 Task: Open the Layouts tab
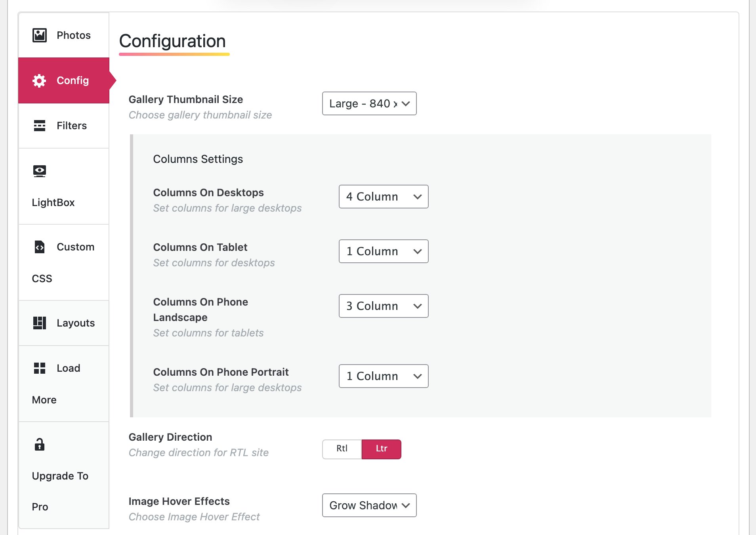tap(76, 323)
